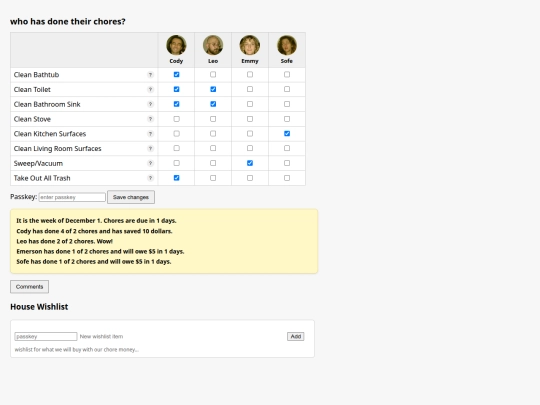Check Leo's Clean Bathtub checkbox

[x=213, y=74]
